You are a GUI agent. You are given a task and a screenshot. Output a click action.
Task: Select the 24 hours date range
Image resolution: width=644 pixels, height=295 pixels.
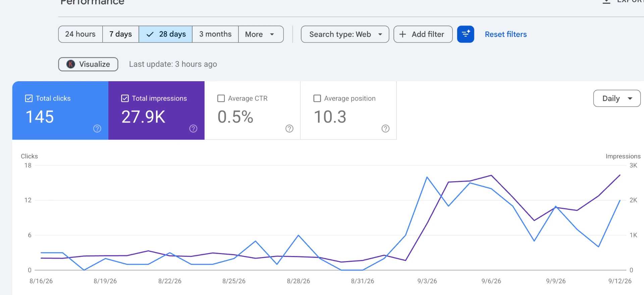tap(80, 34)
